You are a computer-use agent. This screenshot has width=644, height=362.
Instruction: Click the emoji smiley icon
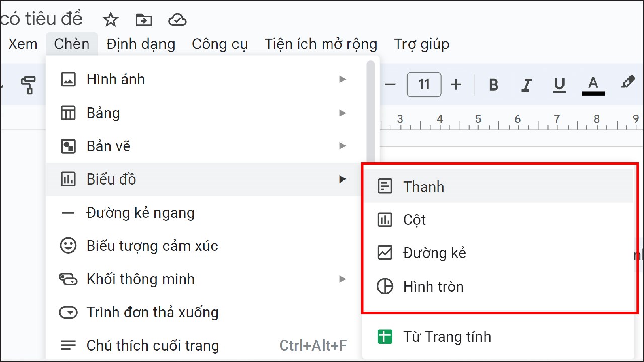pyautogui.click(x=68, y=246)
